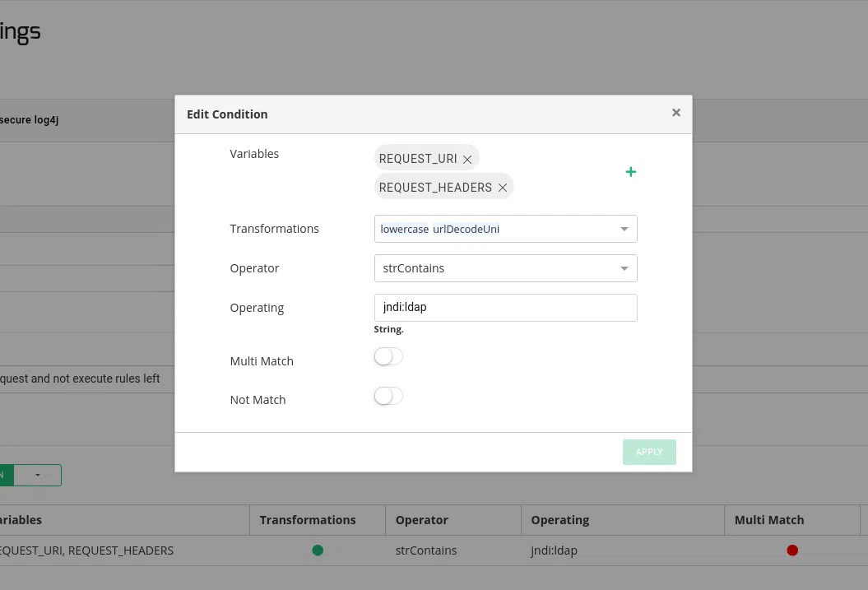Viewport: 868px width, 590px height.
Task: Select the strContains cell in the table row
Action: (x=426, y=551)
